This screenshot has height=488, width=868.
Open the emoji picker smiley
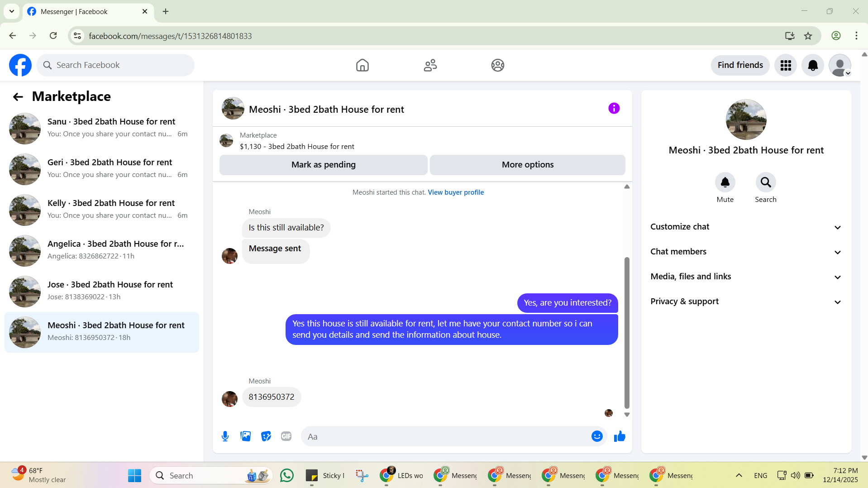tap(597, 436)
